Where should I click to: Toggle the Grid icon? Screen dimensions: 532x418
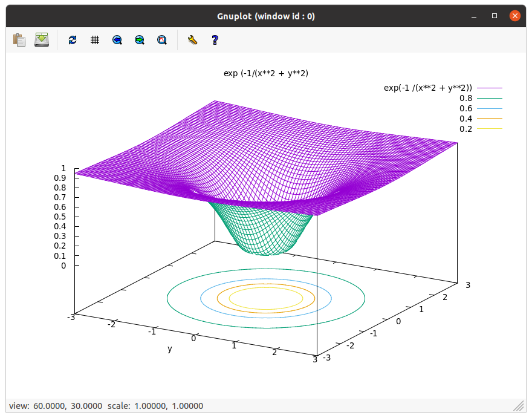pos(94,39)
